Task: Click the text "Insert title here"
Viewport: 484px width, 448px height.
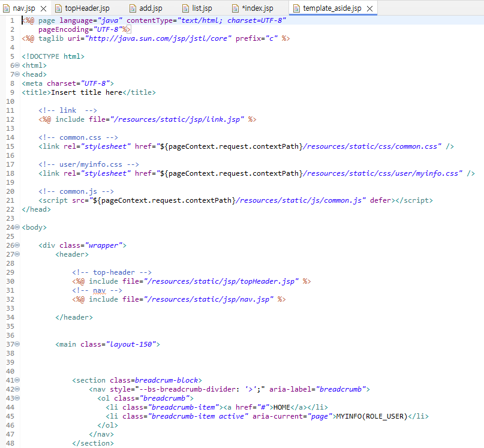Action: 87,92
